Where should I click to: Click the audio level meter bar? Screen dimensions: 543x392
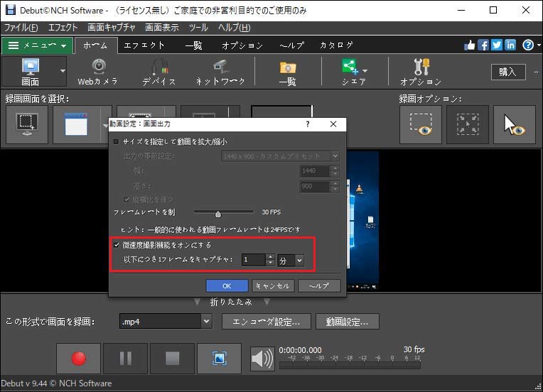tap(350, 365)
